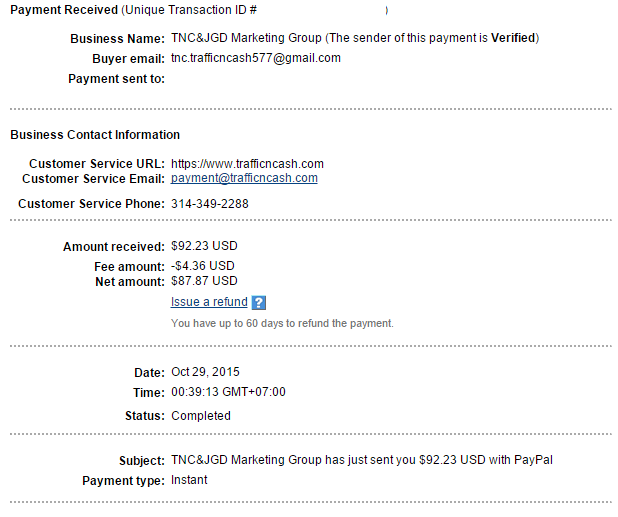618x517 pixels.
Task: Click the business name TNC&JGD Marketing Group
Action: click(x=247, y=38)
